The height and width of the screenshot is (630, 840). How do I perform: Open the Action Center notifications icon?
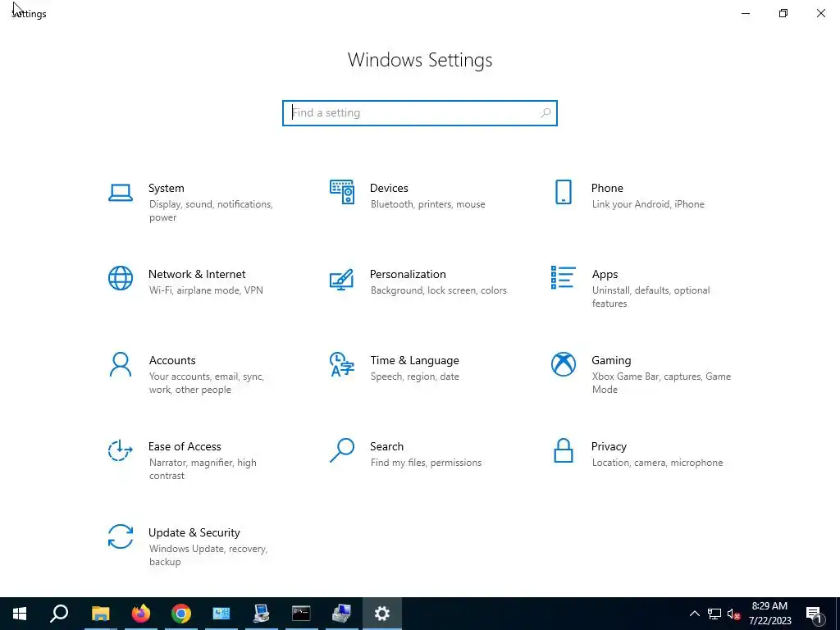[x=815, y=614]
